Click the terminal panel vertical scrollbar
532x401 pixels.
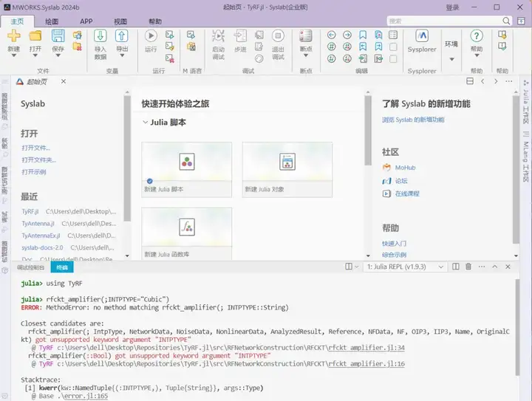pyautogui.click(x=517, y=327)
